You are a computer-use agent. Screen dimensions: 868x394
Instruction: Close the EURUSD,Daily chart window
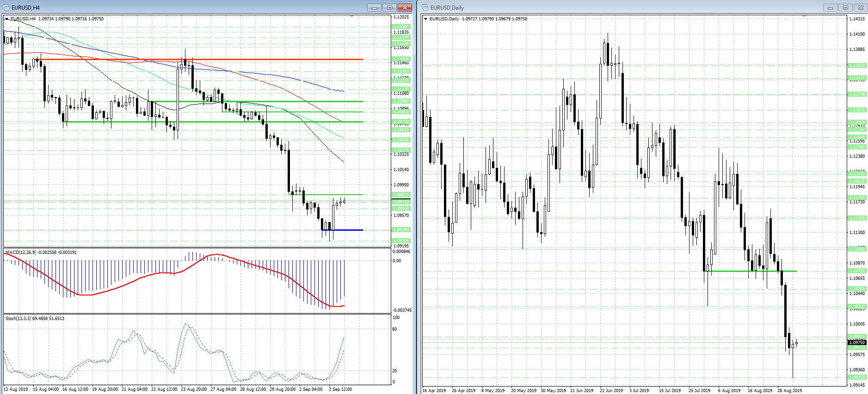click(x=861, y=8)
